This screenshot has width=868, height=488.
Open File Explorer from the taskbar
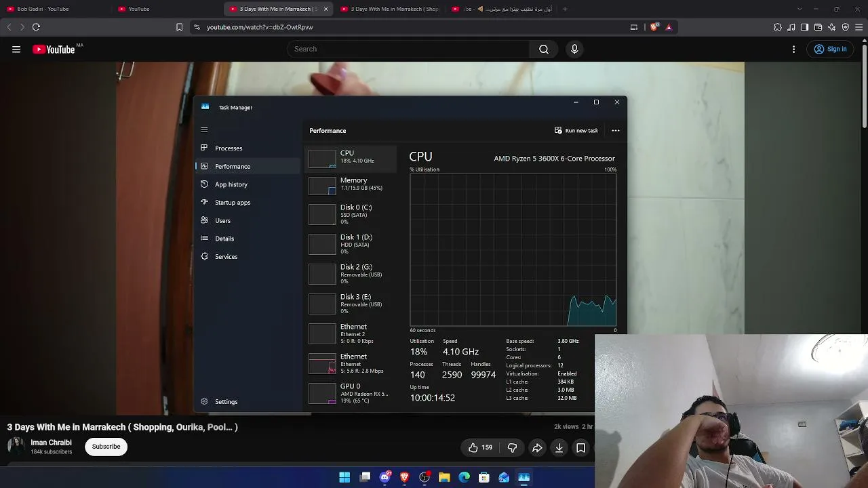444,478
